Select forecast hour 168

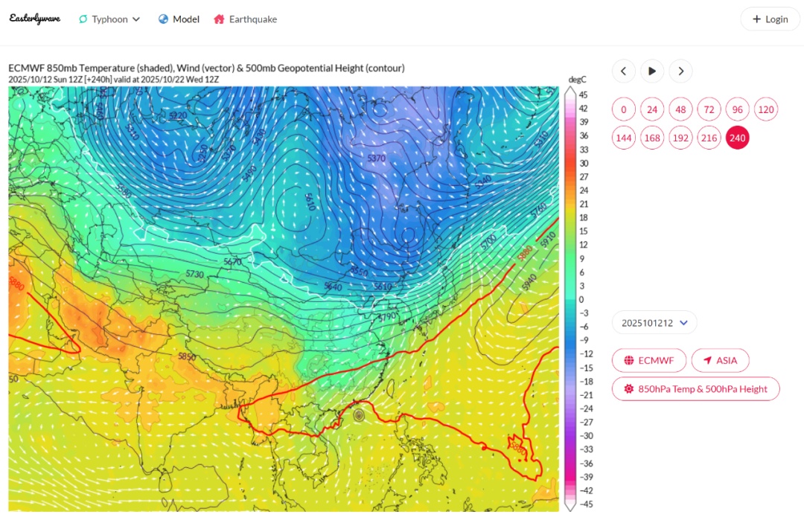pos(652,138)
